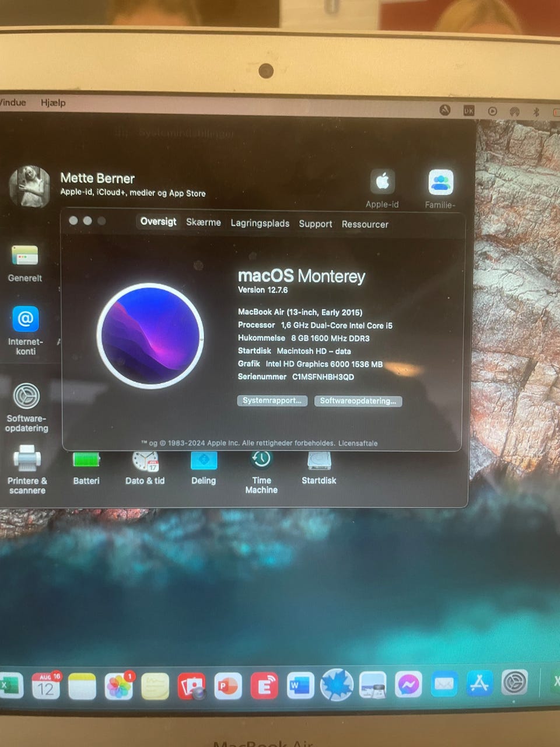Open Apple-id settings icon

[x=383, y=181]
